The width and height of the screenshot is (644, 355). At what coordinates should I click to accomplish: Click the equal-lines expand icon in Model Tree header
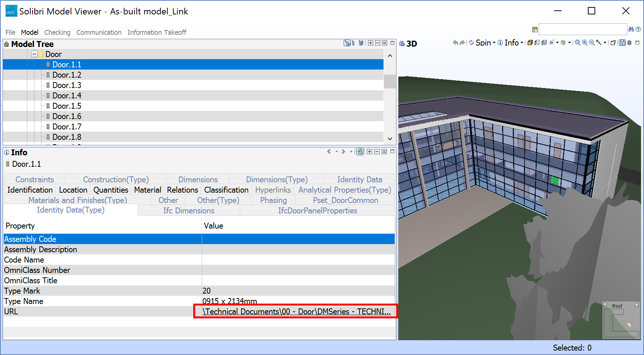385,43
